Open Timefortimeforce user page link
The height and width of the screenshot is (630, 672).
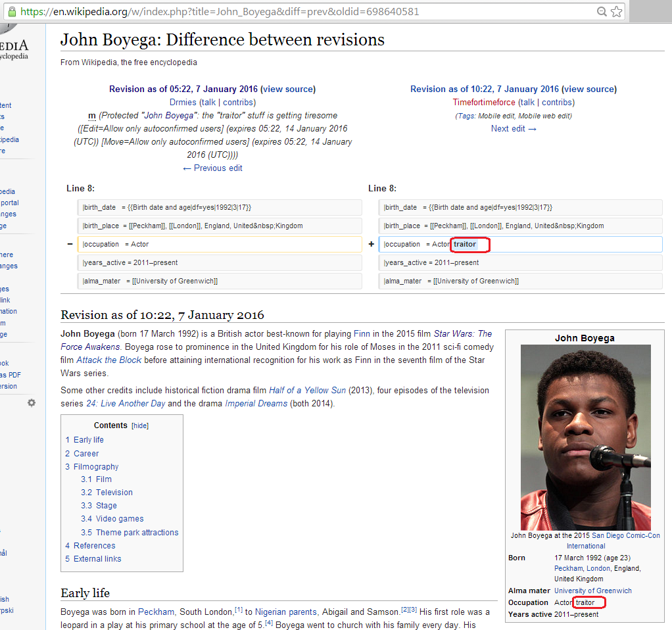tap(484, 103)
